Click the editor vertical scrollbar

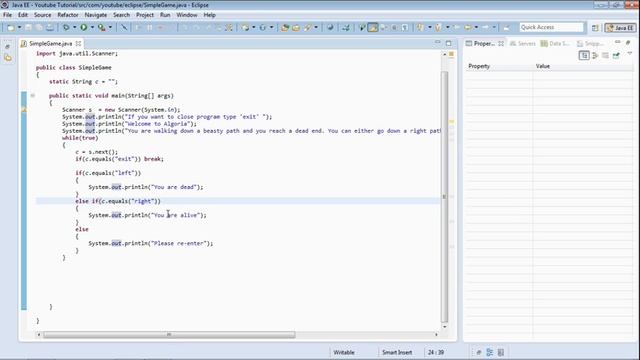tap(444, 197)
